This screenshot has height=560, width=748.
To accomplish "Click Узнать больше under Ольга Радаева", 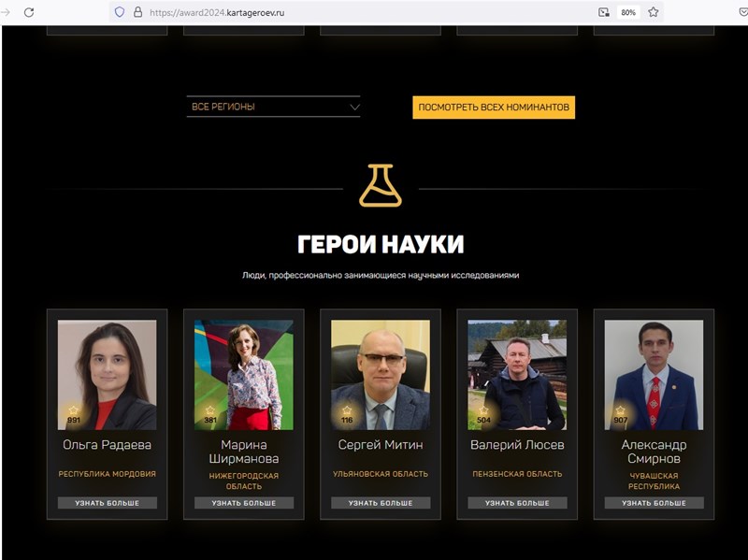I will point(108,503).
